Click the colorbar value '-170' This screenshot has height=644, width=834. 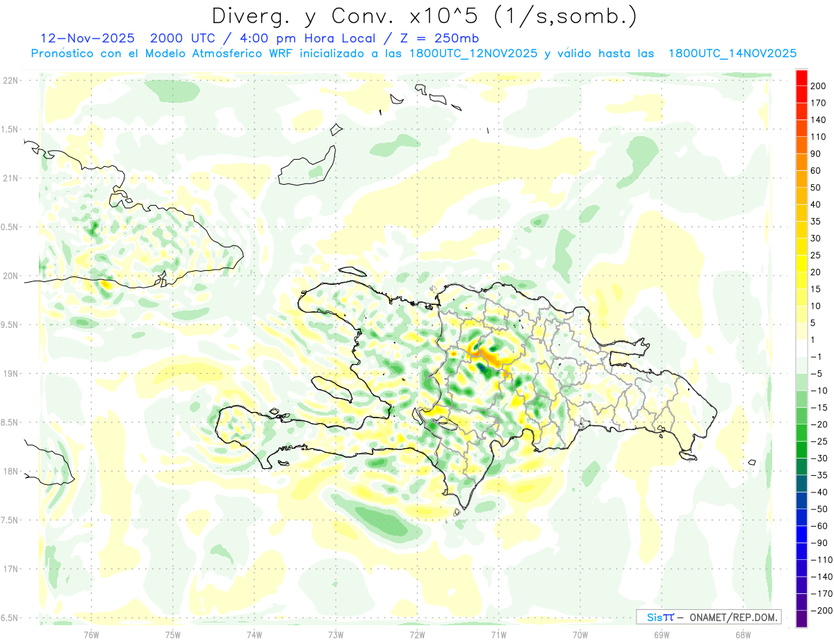(x=821, y=594)
